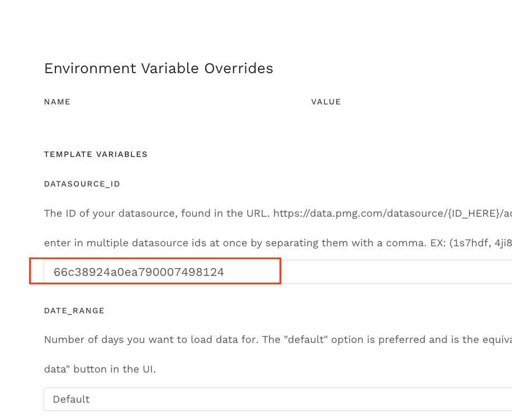Click the DATASOURCE_ID variable label
This screenshot has width=512, height=420.
pyautogui.click(x=82, y=184)
